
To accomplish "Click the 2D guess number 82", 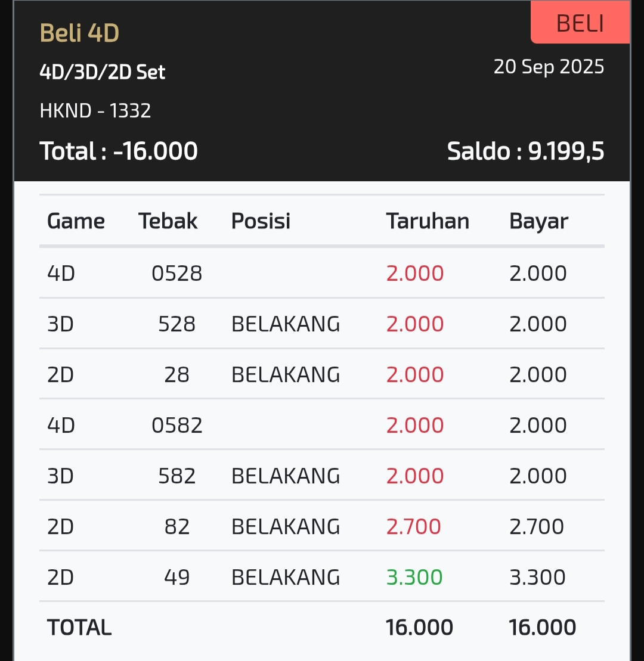I will 177,527.
